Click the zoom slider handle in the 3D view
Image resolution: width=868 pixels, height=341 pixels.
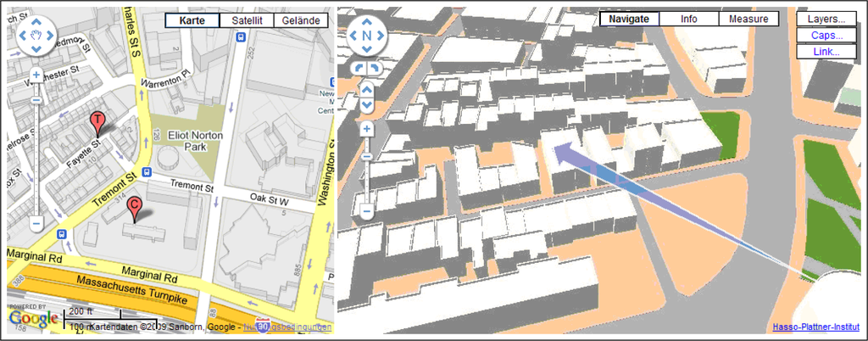[366, 156]
